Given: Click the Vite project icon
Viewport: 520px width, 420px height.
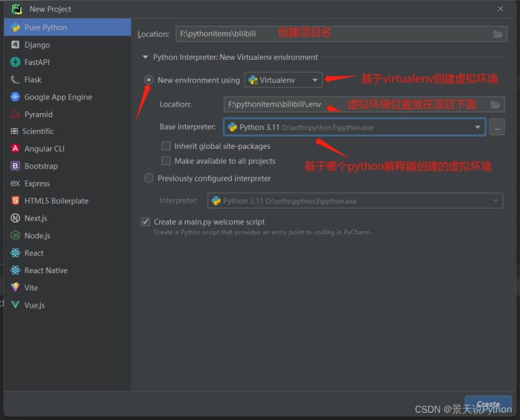Looking at the screenshot, I should point(15,287).
